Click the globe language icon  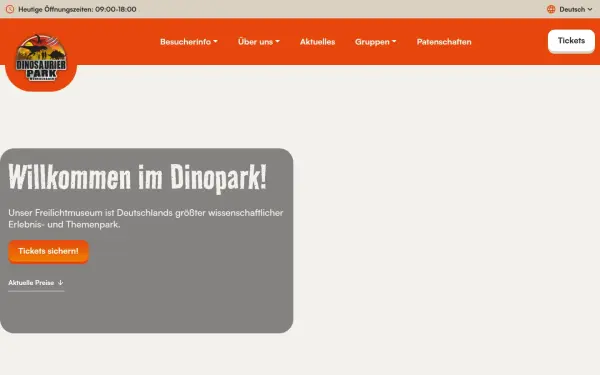[551, 9]
